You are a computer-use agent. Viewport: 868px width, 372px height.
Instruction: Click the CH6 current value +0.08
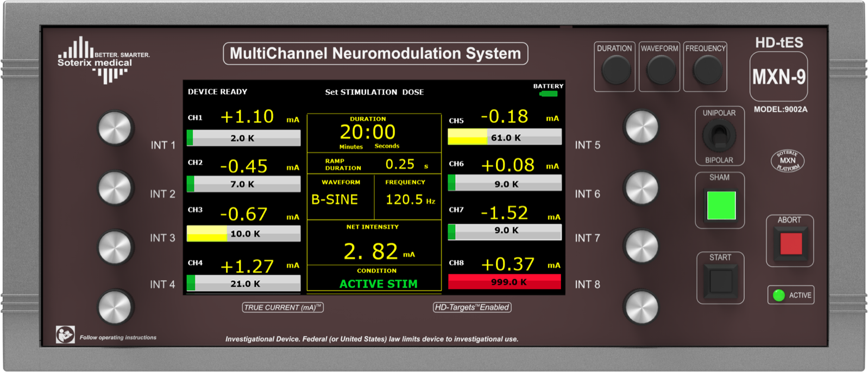tap(508, 164)
